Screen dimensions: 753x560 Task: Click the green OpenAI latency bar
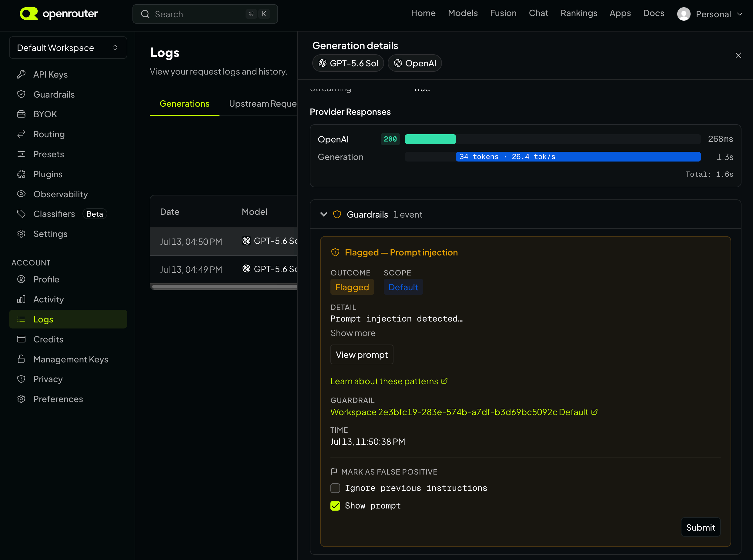[x=430, y=139]
